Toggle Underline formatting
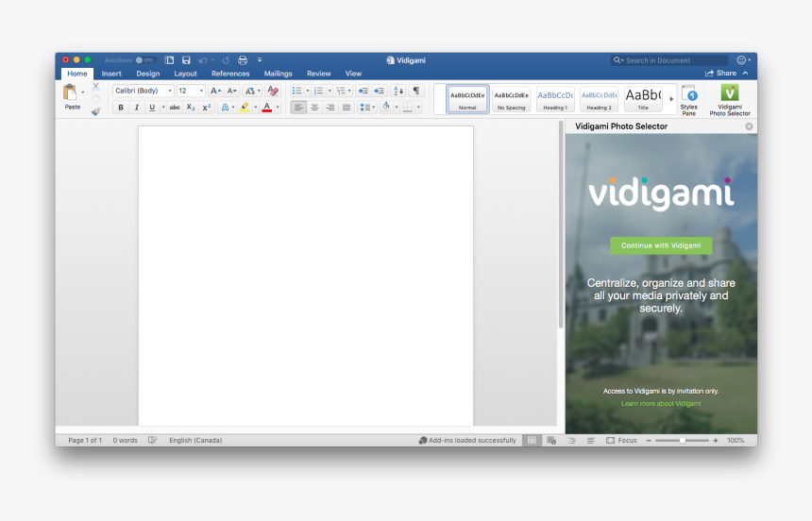 (x=152, y=108)
